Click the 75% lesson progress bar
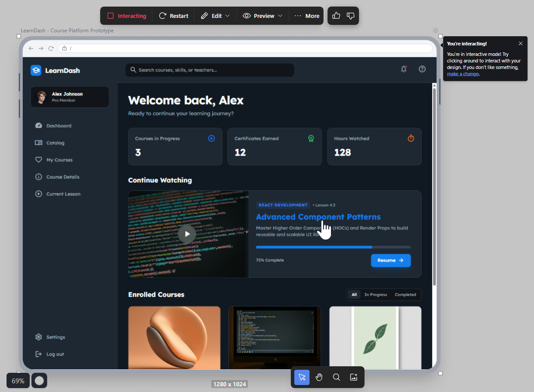This screenshot has height=392, width=534. tap(333, 247)
